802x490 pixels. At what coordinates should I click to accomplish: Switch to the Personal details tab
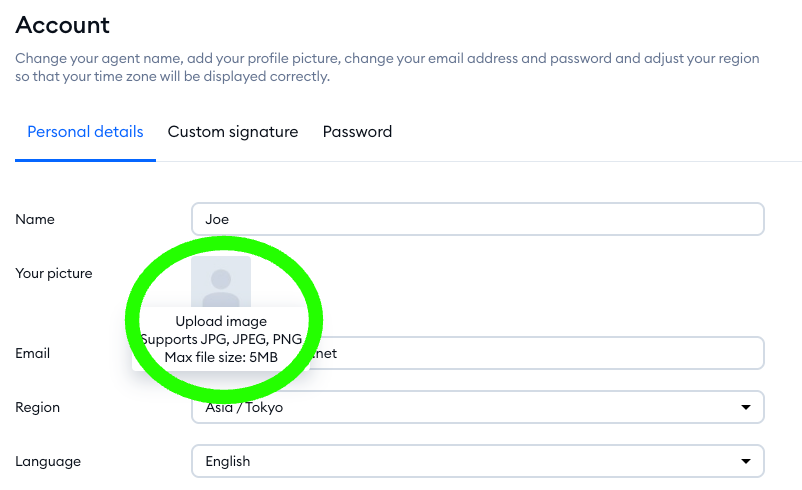click(x=85, y=132)
